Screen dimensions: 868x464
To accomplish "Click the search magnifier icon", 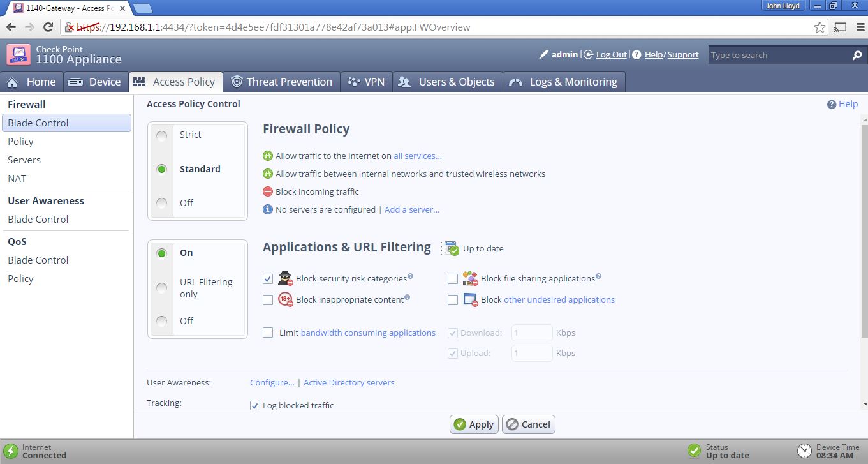I will tap(857, 56).
